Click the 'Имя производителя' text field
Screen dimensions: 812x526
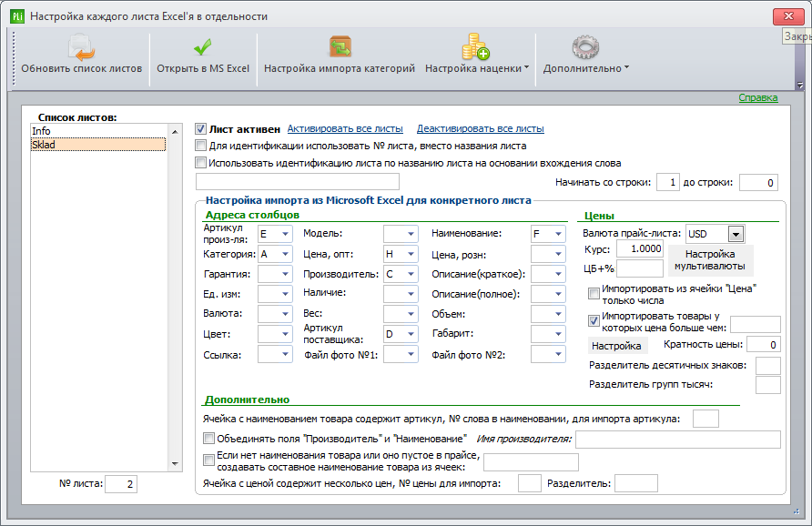tap(678, 439)
